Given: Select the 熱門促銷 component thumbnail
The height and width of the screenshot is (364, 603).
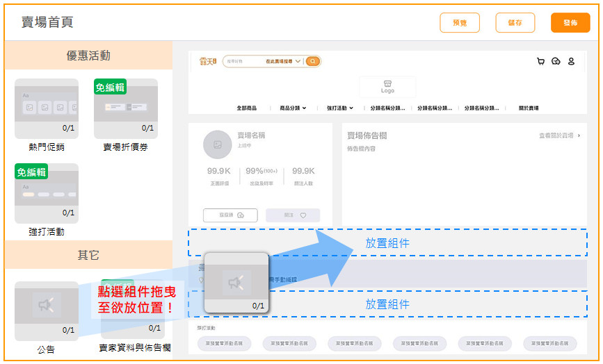Looking at the screenshot, I should click(x=47, y=108).
